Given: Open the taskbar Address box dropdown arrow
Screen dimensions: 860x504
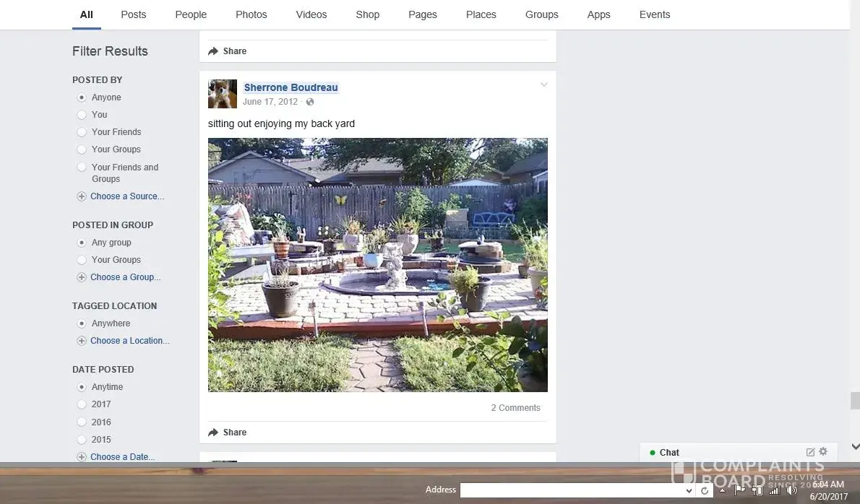Looking at the screenshot, I should coord(689,490).
